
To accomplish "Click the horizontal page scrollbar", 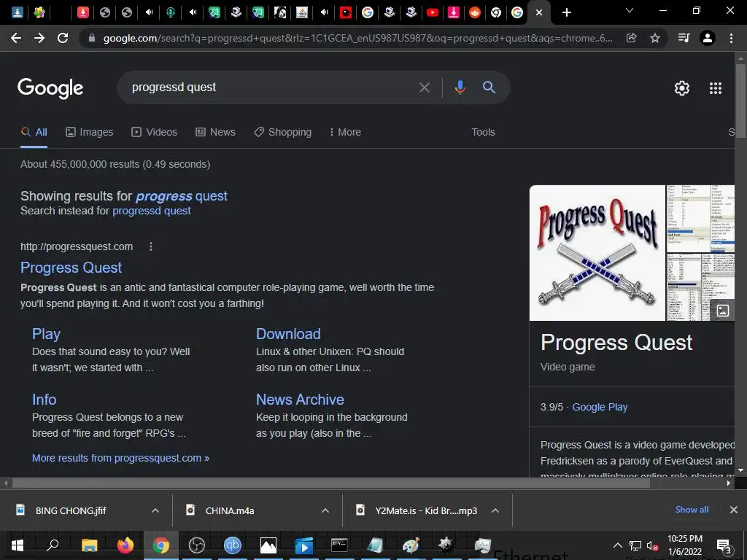I will click(x=331, y=483).
